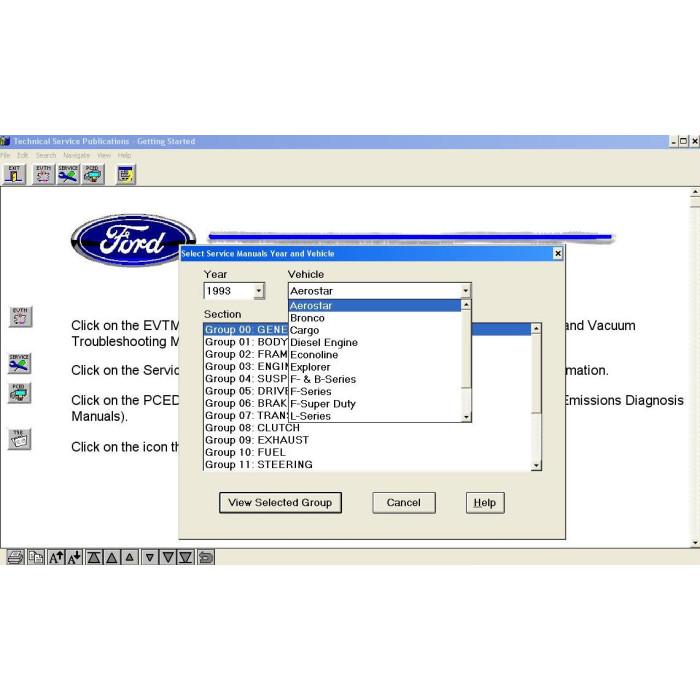
Task: Click section list scrollbar up arrow
Action: click(536, 329)
